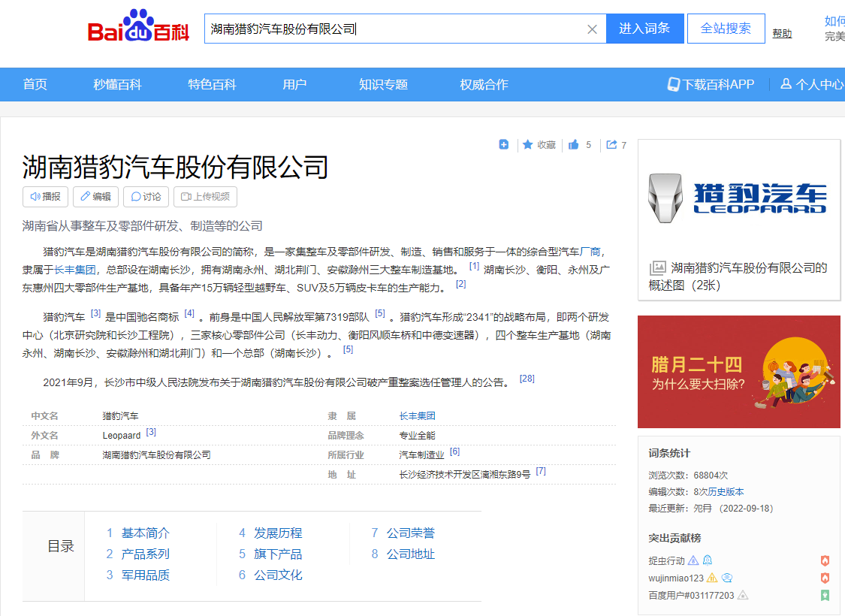Click the yellow triangle badge next to wujinmiao123
The width and height of the screenshot is (845, 616).
(712, 578)
